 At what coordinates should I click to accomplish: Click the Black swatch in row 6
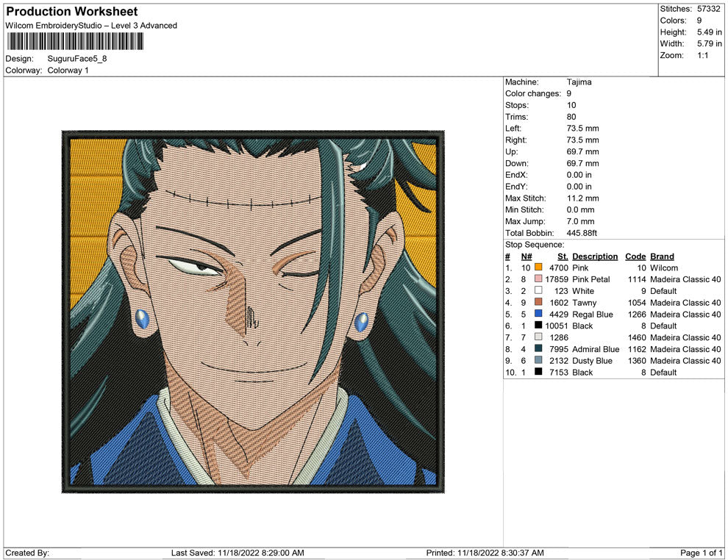pyautogui.click(x=538, y=326)
